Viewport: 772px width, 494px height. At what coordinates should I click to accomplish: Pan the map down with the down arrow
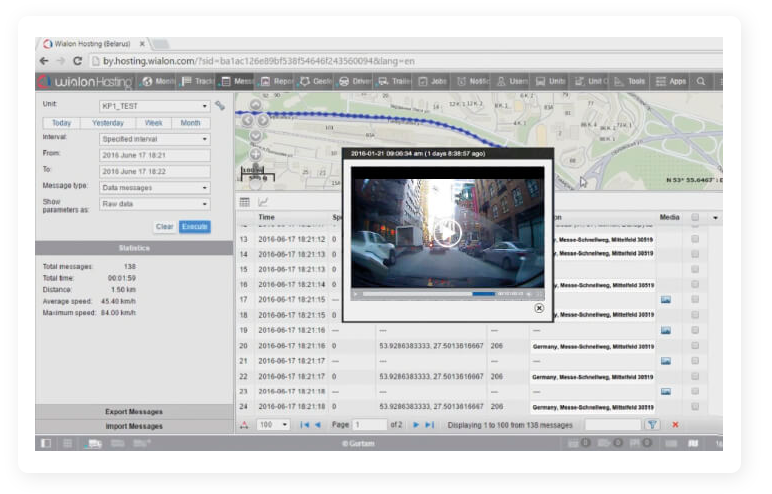pyautogui.click(x=256, y=135)
